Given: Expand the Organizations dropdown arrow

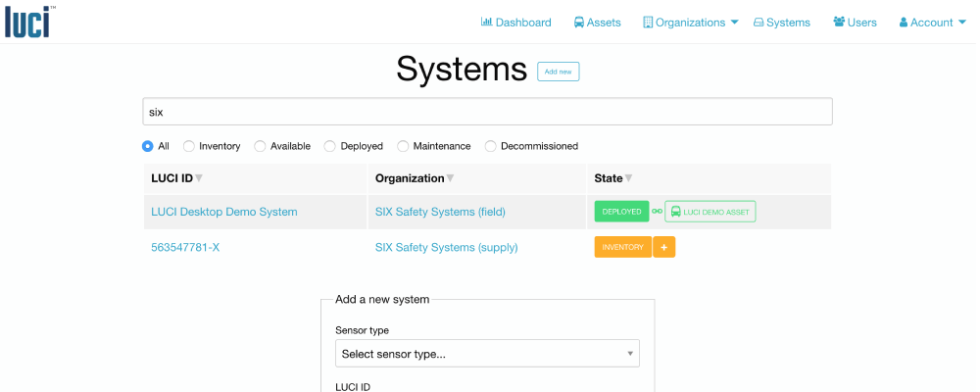Looking at the screenshot, I should [x=734, y=23].
